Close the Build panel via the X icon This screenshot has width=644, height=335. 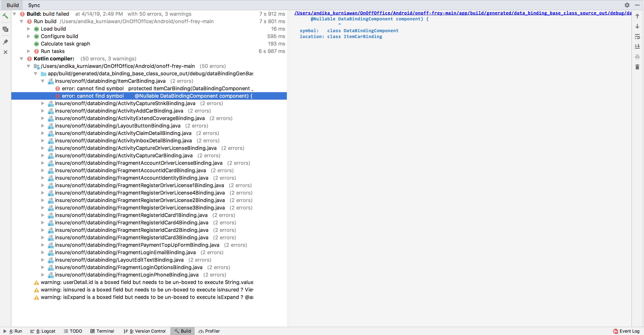[x=5, y=52]
